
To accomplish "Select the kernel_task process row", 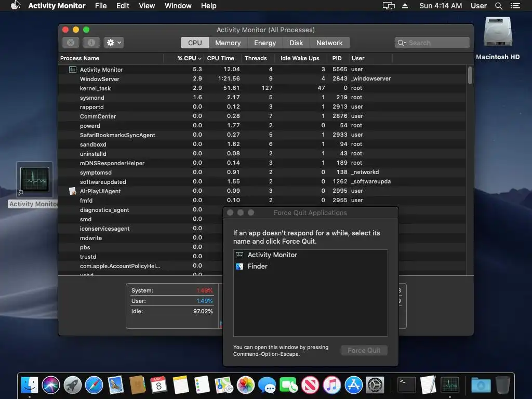I will tap(262, 88).
